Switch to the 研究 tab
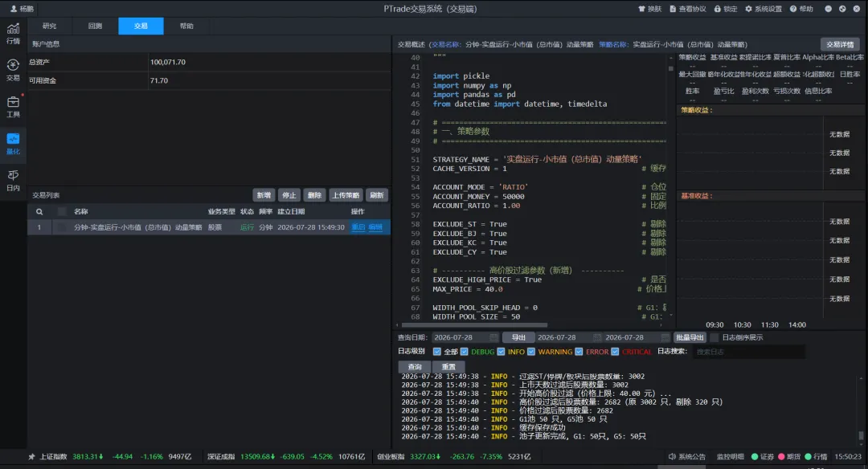868x469 pixels. point(50,26)
